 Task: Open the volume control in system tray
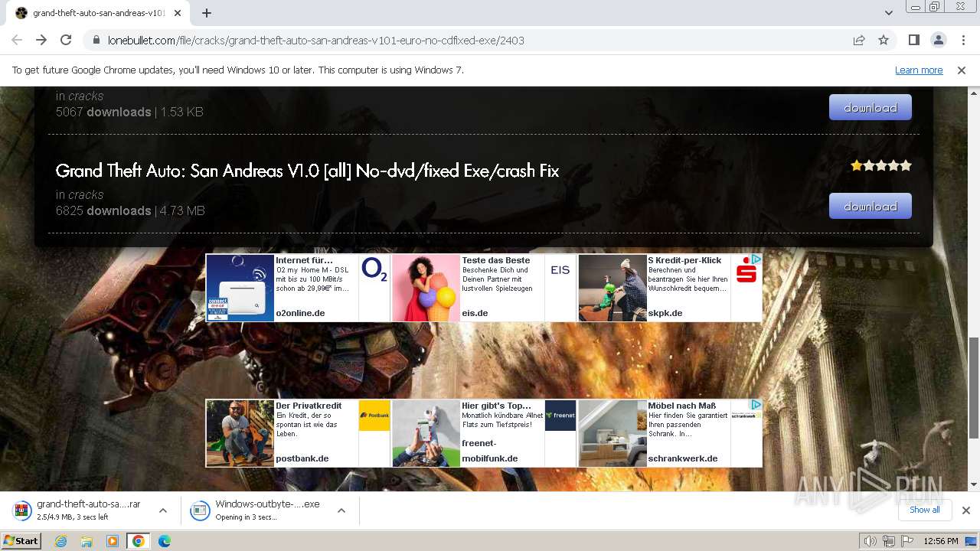click(871, 541)
